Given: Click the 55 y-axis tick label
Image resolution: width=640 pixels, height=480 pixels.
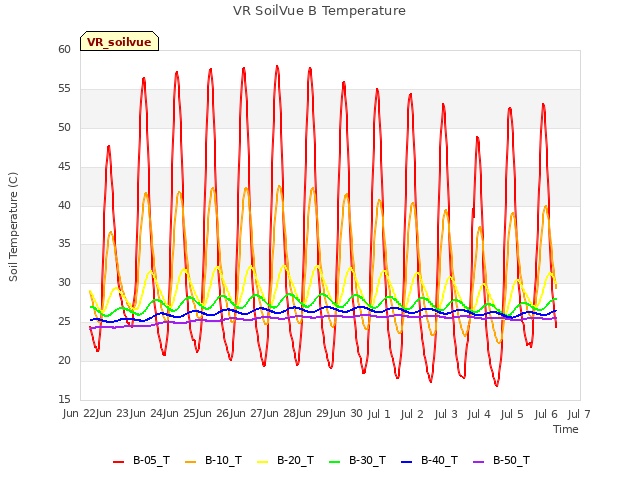Looking at the screenshot, I should click(x=64, y=89).
